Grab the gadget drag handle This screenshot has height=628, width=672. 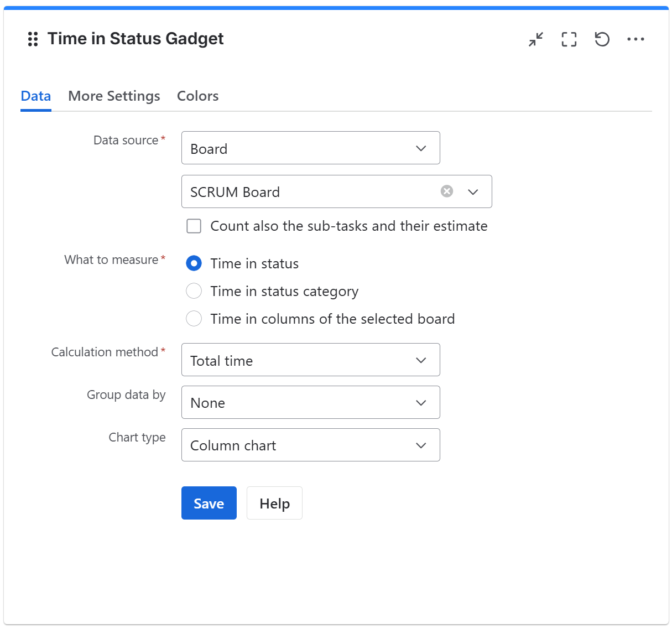point(32,39)
